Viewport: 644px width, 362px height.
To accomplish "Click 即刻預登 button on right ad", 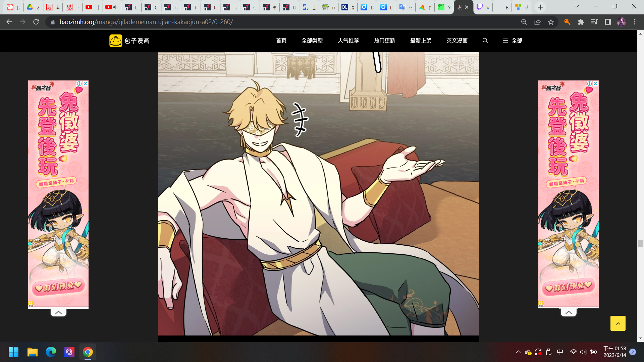I will 569,287.
